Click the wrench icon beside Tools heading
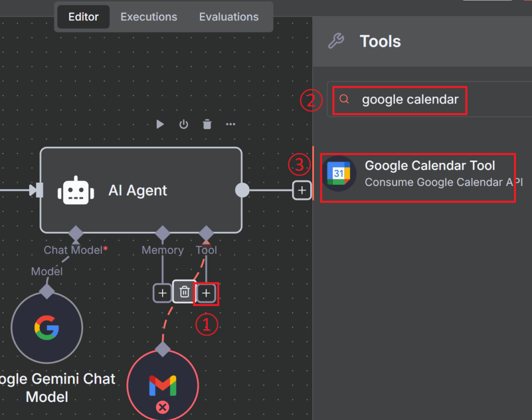The image size is (532, 420). [x=336, y=41]
